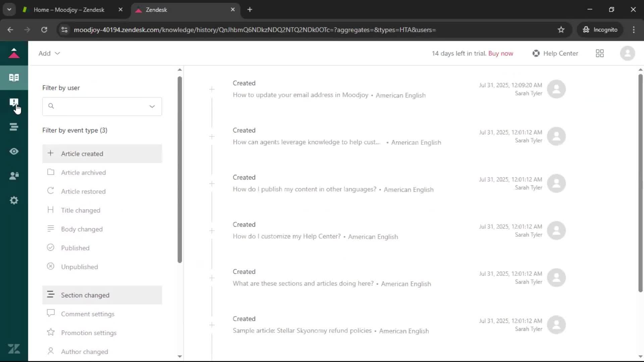Open the Manage articles book icon
This screenshot has width=644, height=362.
tap(14, 78)
